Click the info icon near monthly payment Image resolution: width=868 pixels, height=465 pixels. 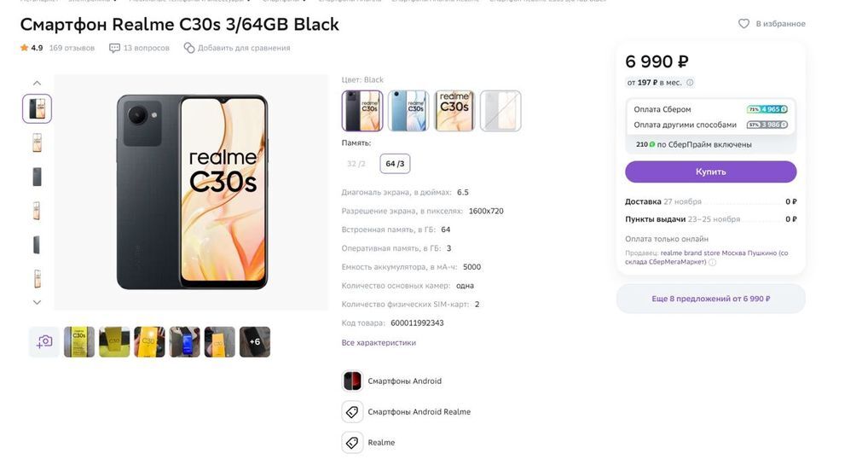point(690,83)
